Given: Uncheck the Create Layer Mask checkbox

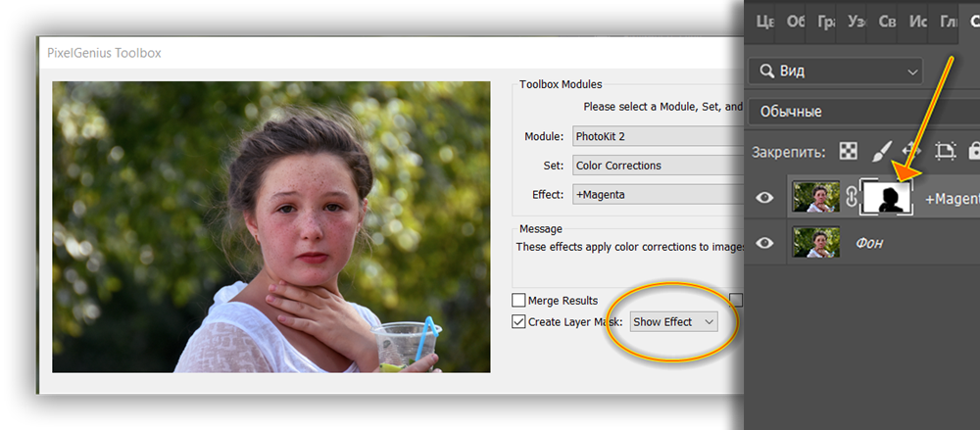Looking at the screenshot, I should (518, 322).
